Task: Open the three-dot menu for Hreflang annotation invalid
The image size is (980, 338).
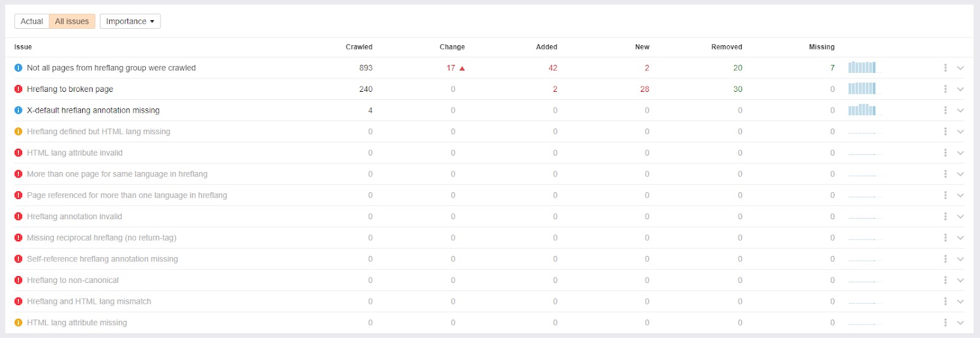Action: [945, 216]
